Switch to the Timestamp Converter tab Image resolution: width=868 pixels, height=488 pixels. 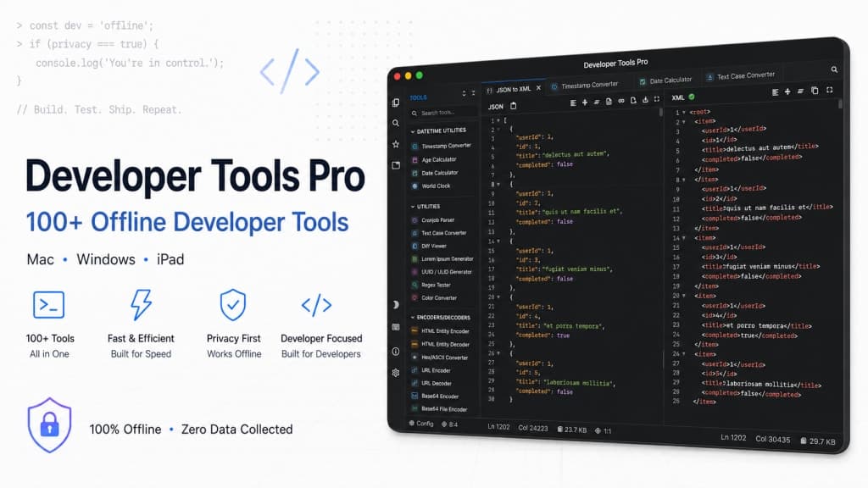point(585,86)
